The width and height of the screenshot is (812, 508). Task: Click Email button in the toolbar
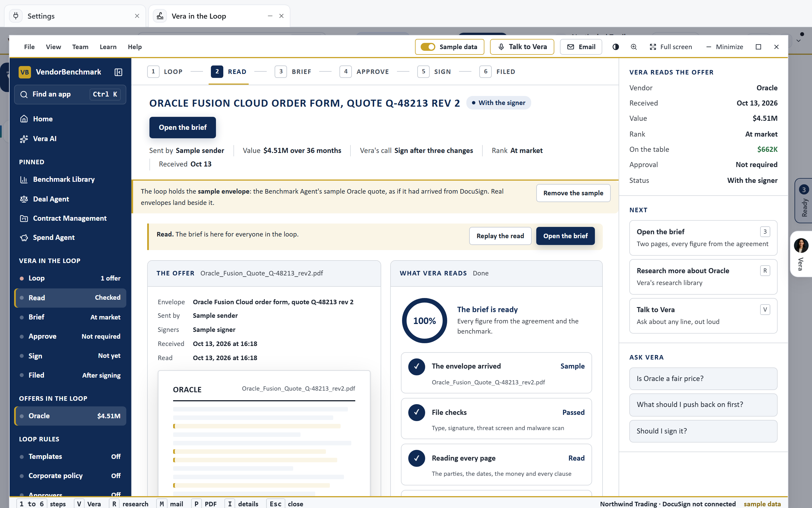pos(581,47)
